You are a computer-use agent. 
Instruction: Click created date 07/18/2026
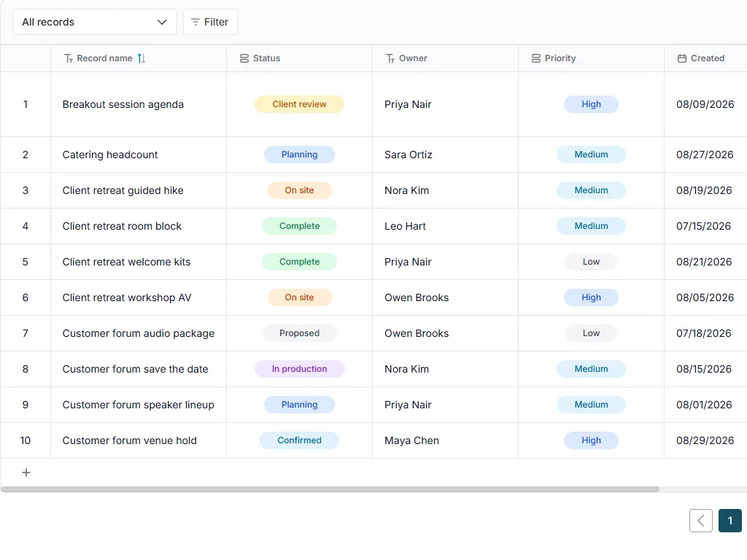[x=704, y=333]
